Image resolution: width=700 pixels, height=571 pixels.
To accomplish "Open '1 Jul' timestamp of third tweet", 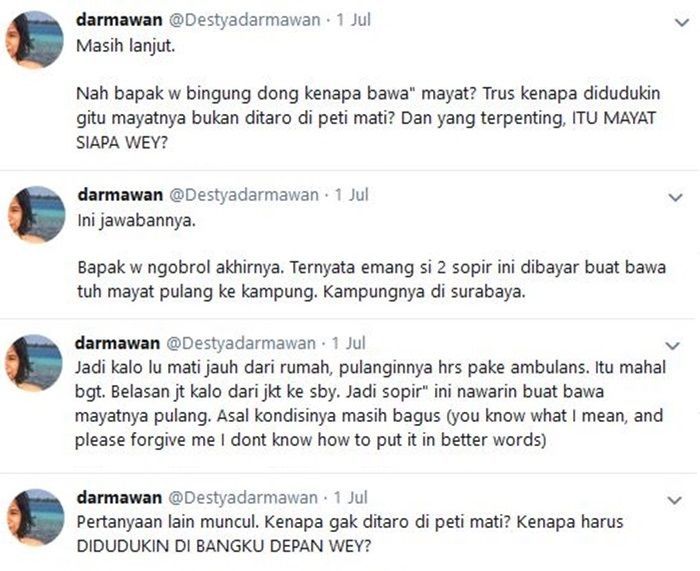I will [349, 343].
